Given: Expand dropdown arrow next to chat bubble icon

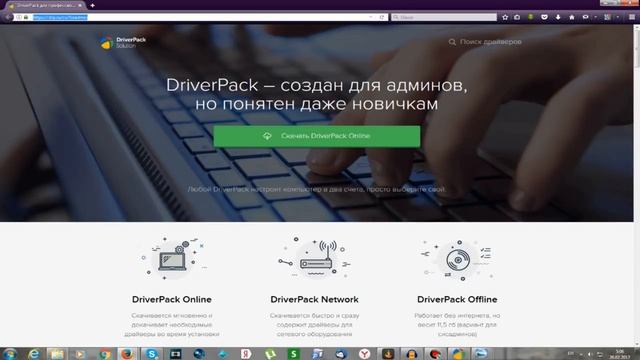Looking at the screenshot, I should [596, 17].
